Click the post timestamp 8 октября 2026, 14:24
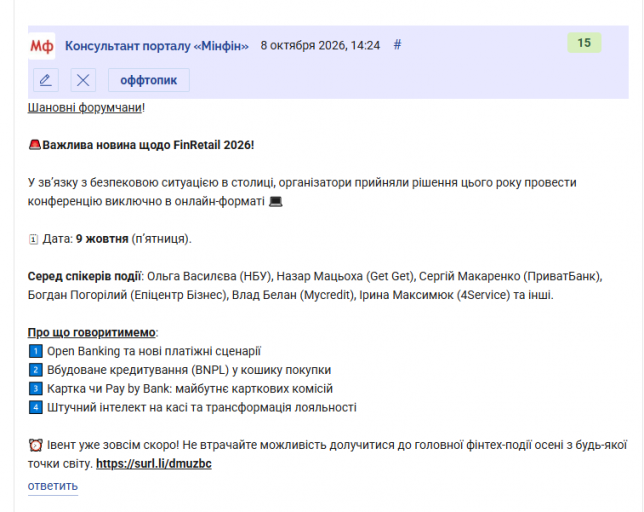644x512 pixels. tap(320, 45)
